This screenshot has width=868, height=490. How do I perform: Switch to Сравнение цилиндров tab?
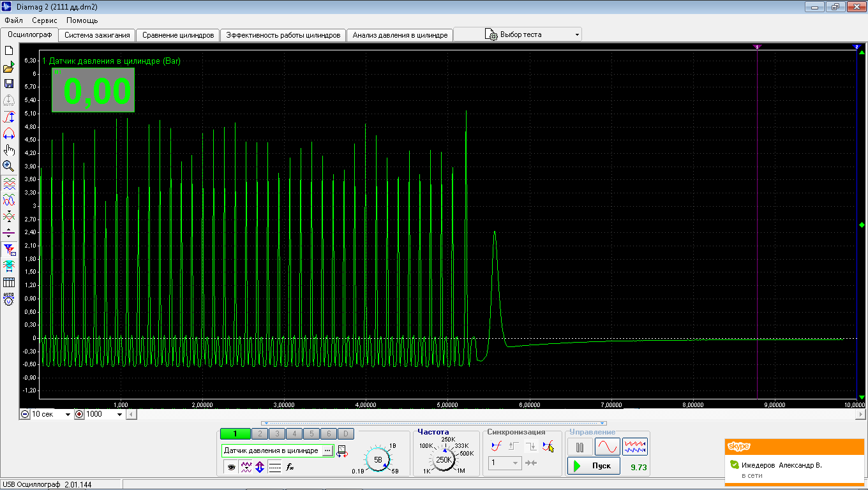click(x=178, y=35)
